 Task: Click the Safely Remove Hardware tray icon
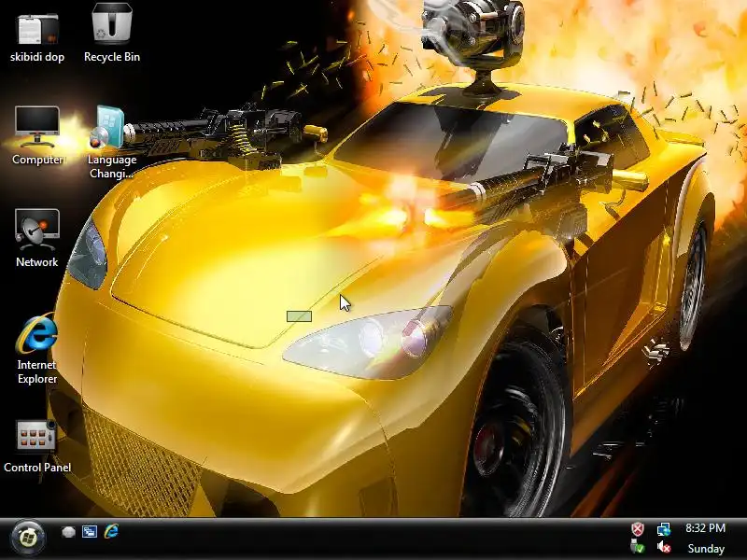point(638,547)
